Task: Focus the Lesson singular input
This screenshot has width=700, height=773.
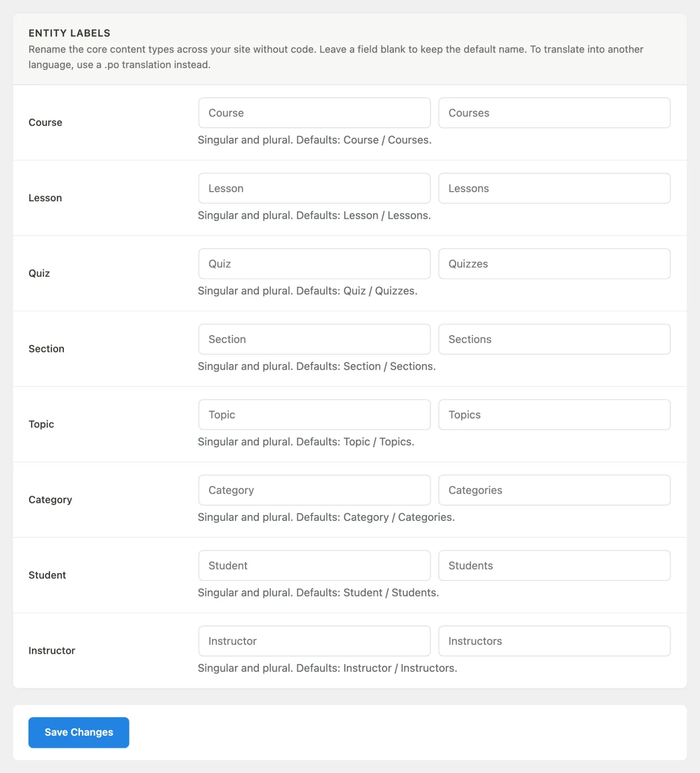Action: coord(314,188)
